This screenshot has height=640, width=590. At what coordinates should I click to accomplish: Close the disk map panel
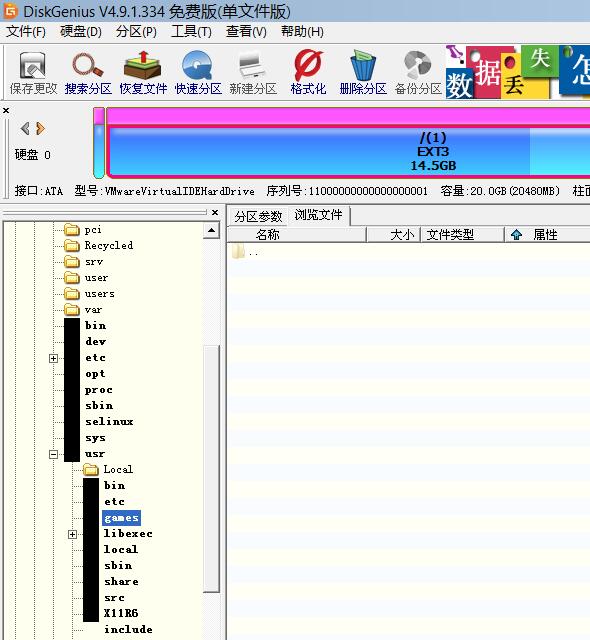pos(6,110)
